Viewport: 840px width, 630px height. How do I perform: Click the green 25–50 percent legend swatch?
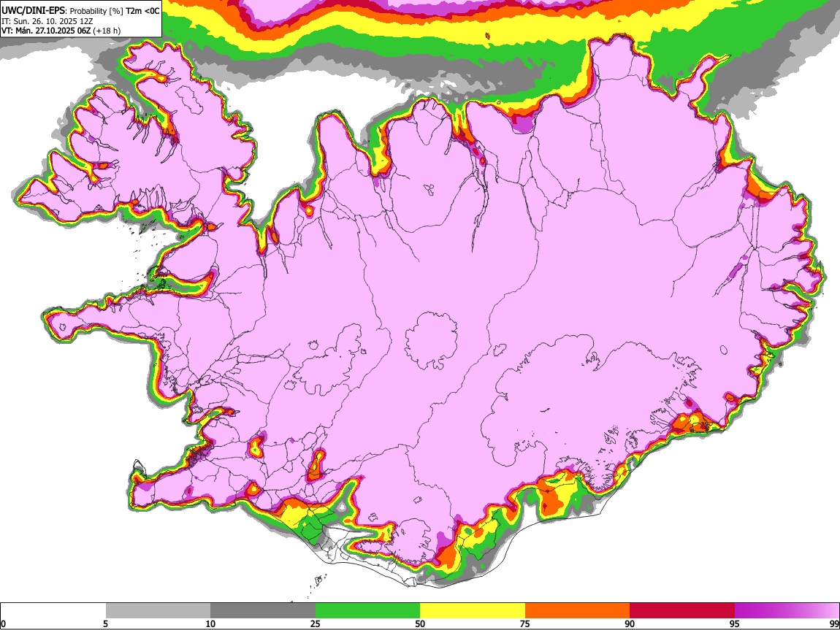[367, 611]
